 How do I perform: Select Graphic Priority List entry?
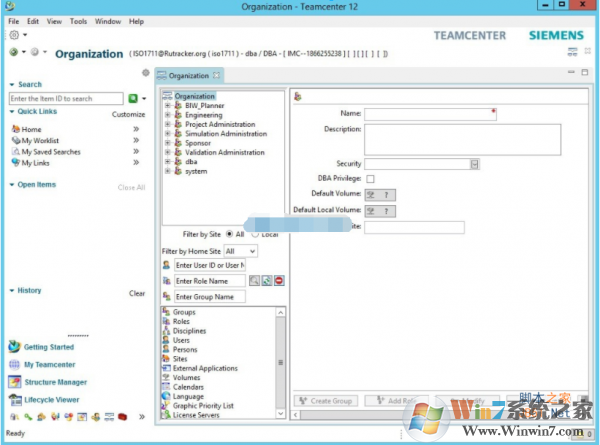[x=203, y=406]
